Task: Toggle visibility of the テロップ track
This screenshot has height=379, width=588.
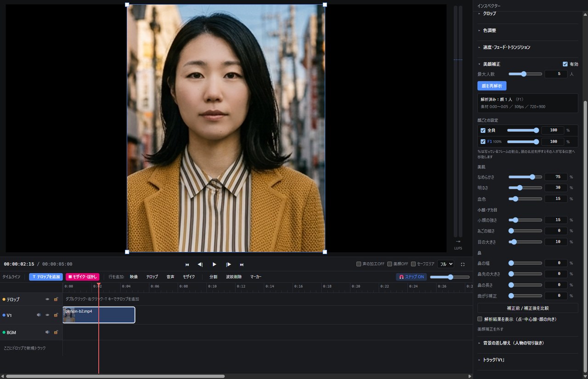Action: click(47, 299)
